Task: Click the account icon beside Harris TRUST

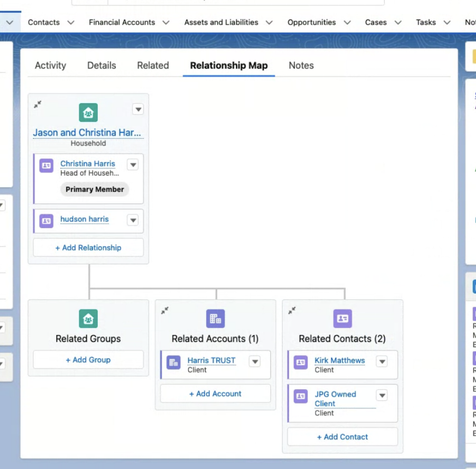Action: (x=173, y=362)
